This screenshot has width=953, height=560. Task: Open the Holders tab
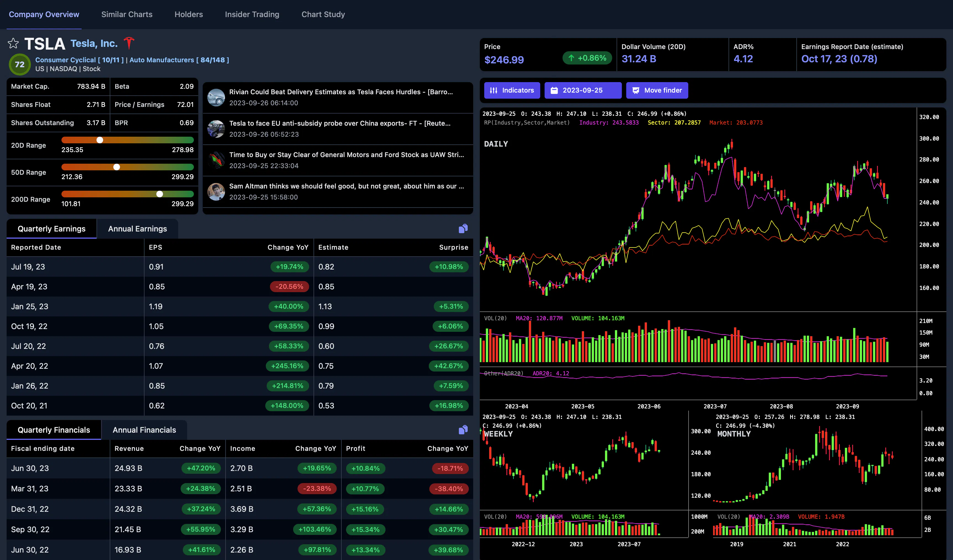tap(189, 14)
